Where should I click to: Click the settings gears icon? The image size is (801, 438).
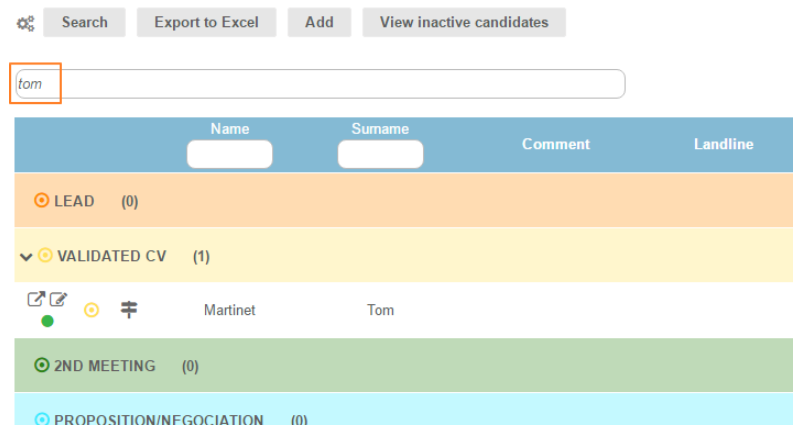coord(26,23)
